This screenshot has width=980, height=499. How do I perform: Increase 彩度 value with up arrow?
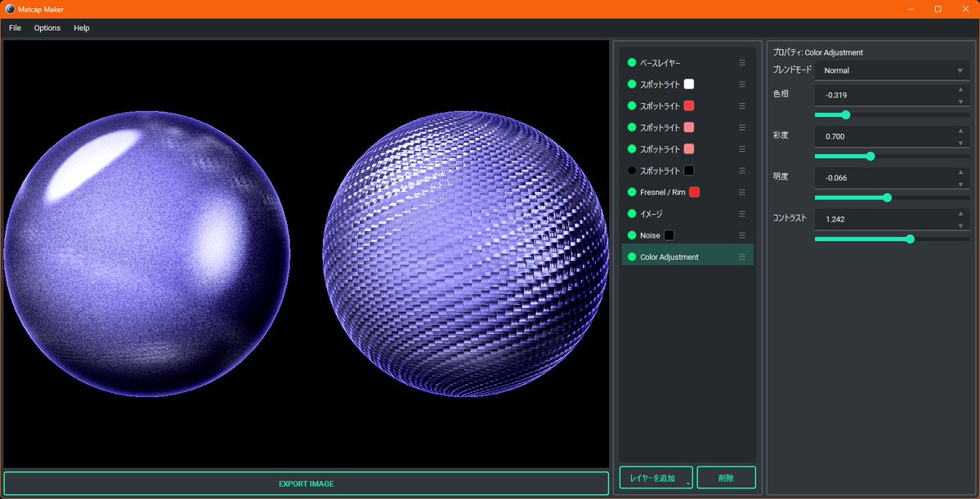pyautogui.click(x=960, y=131)
